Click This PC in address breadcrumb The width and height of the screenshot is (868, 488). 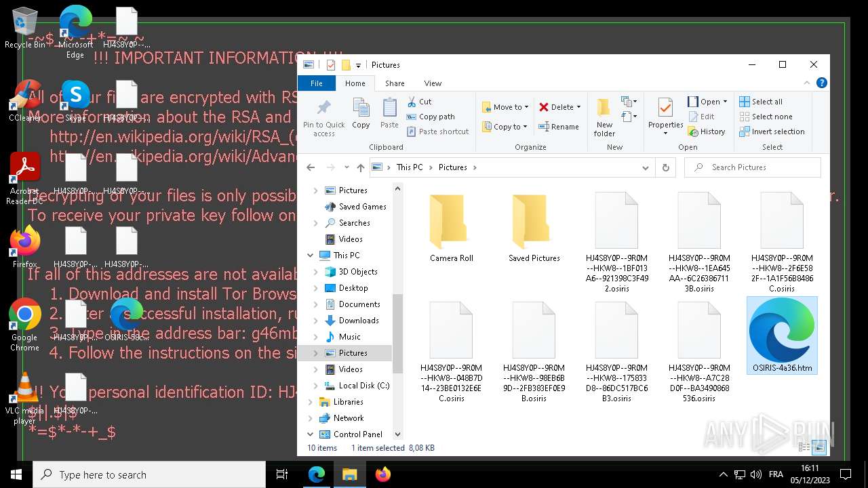coord(410,167)
